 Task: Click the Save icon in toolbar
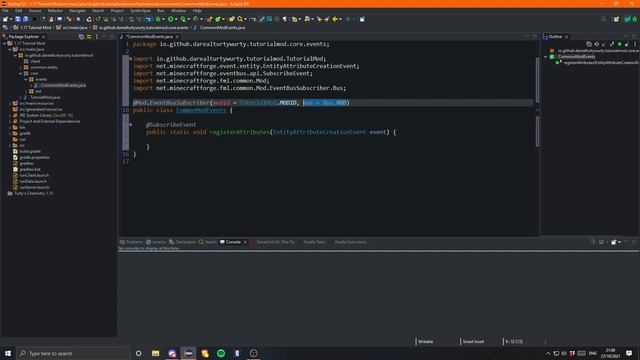point(18,19)
